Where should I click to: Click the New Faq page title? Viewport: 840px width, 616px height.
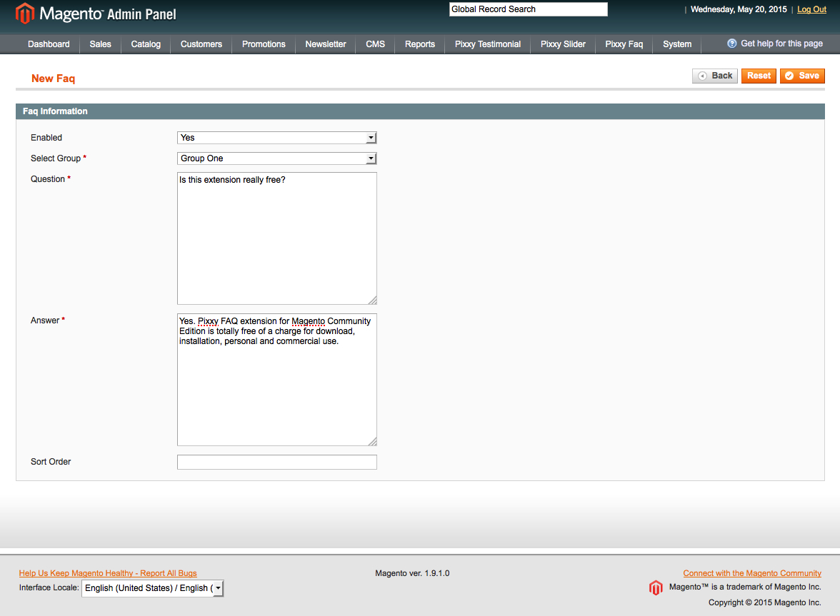coord(53,78)
